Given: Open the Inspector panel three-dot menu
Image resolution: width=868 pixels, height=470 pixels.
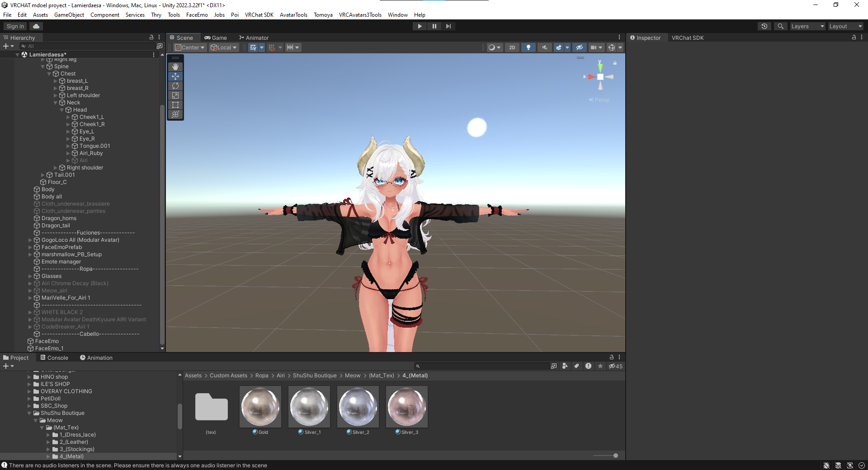Looking at the screenshot, I should (862, 38).
